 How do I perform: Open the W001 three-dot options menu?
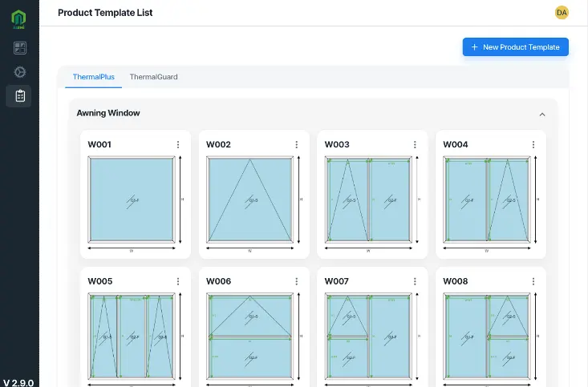178,144
